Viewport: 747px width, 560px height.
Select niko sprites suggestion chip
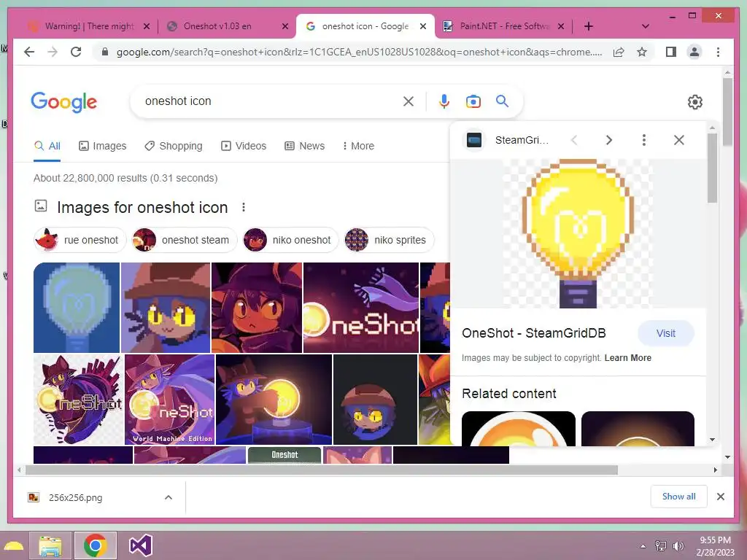point(389,240)
